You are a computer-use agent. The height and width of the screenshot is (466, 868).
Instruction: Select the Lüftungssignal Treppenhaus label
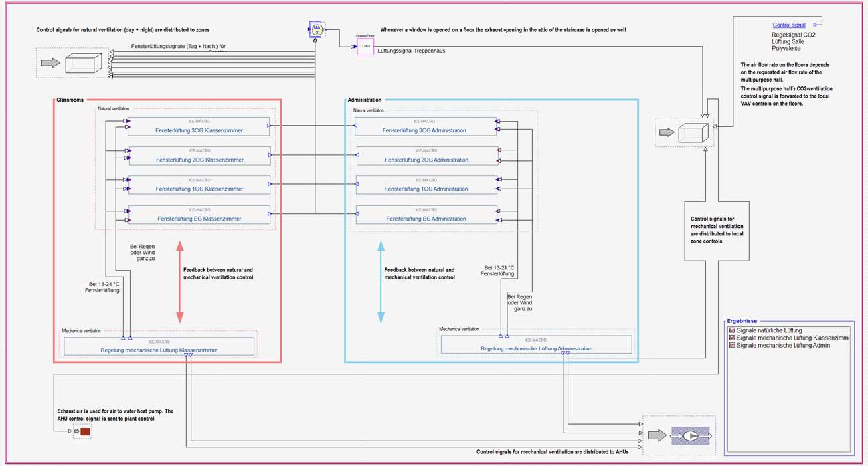(411, 51)
